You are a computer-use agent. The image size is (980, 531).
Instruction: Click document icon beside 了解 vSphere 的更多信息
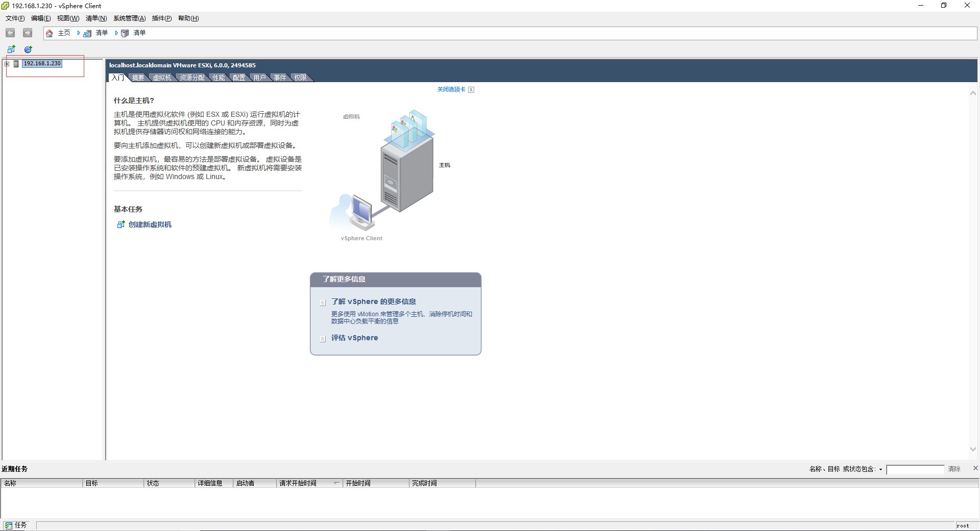pyautogui.click(x=323, y=302)
